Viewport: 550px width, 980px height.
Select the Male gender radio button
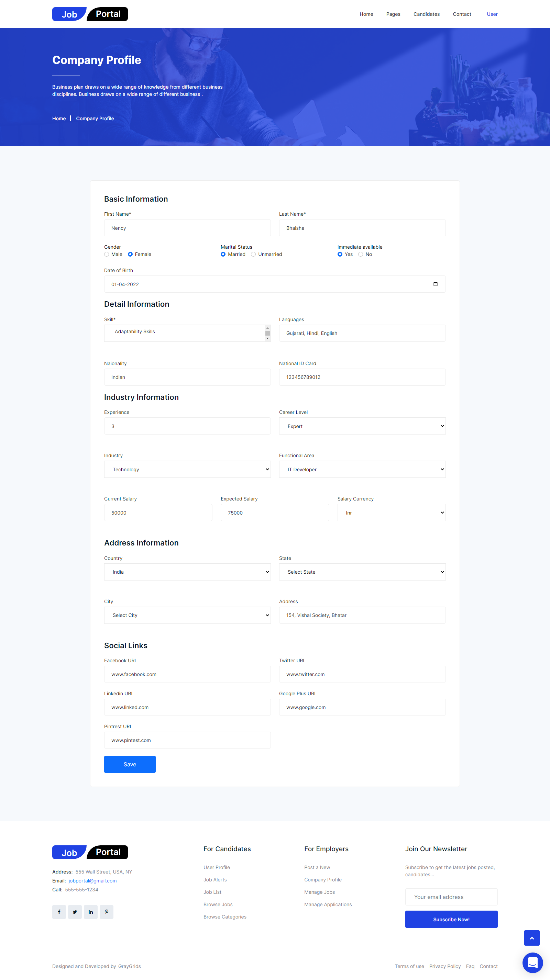(107, 255)
